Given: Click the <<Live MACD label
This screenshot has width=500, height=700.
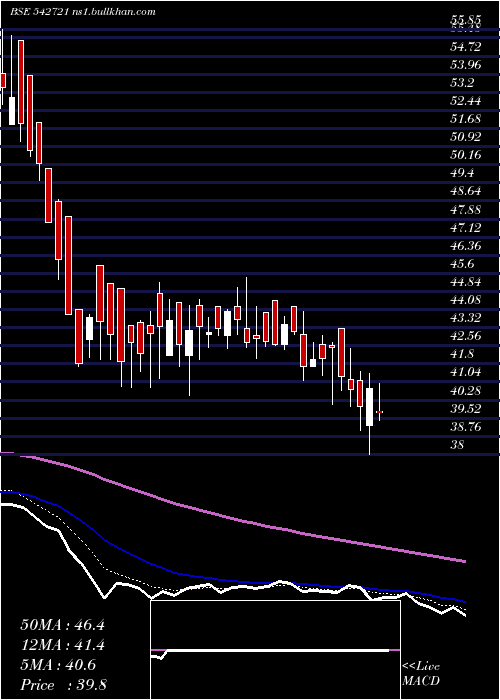Looking at the screenshot, I should [x=421, y=674].
